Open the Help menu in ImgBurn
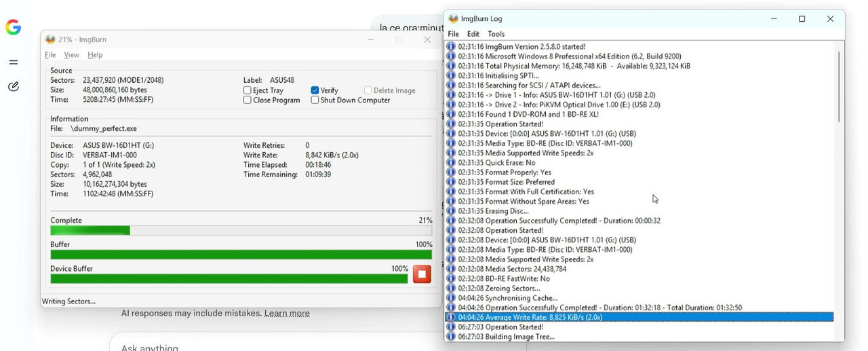 (95, 55)
